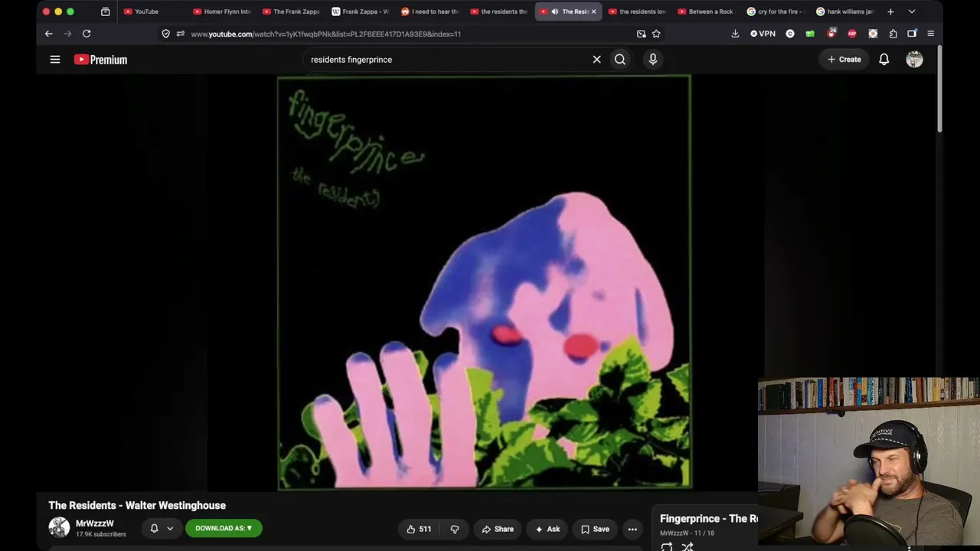Switch to 'cry for the fire' tab
This screenshot has width=980, height=551.
click(x=776, y=11)
